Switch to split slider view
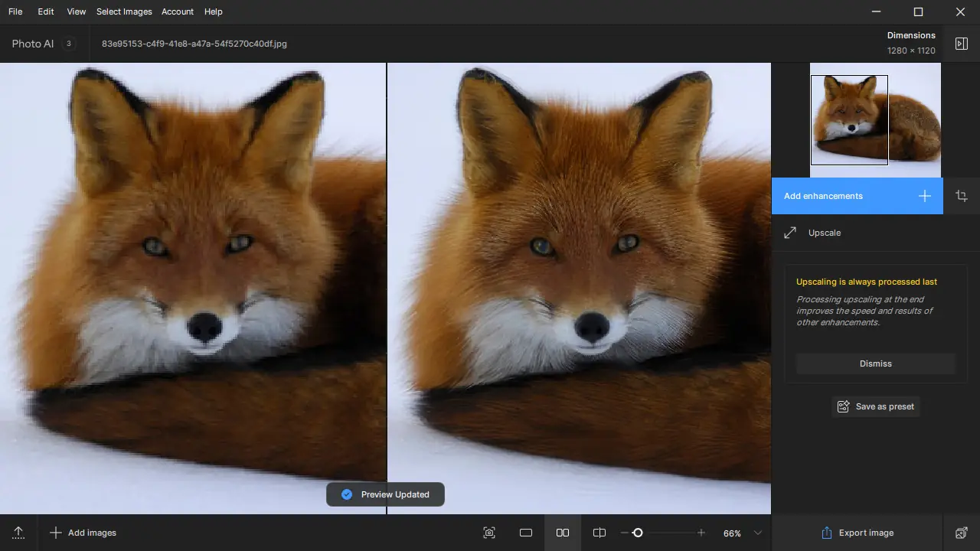980x551 pixels. pos(599,533)
